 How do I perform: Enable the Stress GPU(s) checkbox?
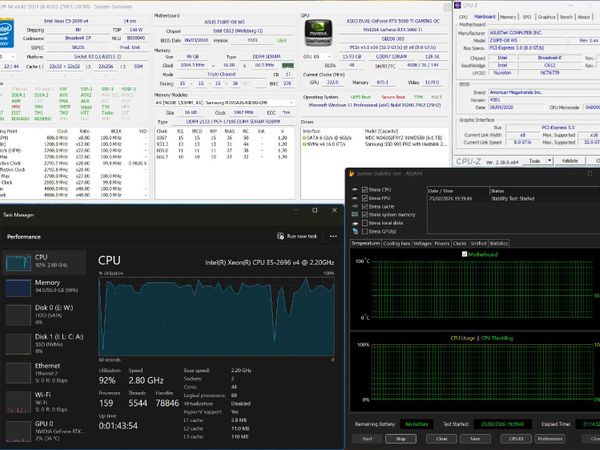tap(365, 231)
